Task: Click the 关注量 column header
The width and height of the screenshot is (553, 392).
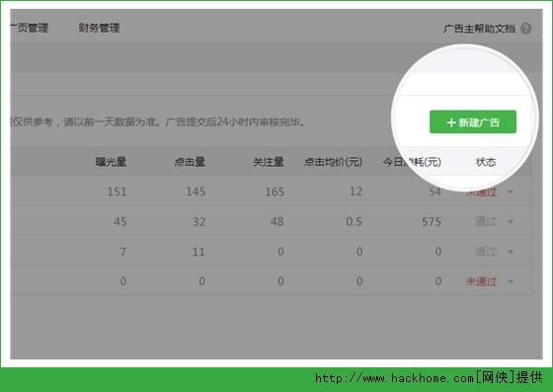Action: pyautogui.click(x=269, y=162)
